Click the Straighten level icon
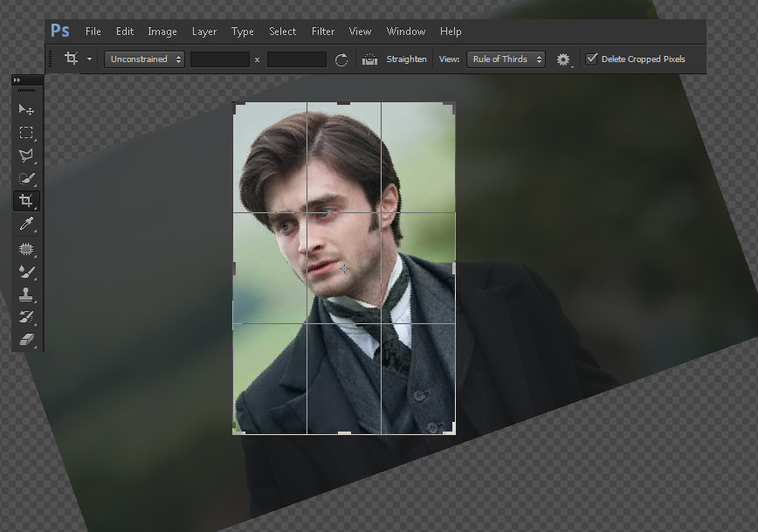 369,59
